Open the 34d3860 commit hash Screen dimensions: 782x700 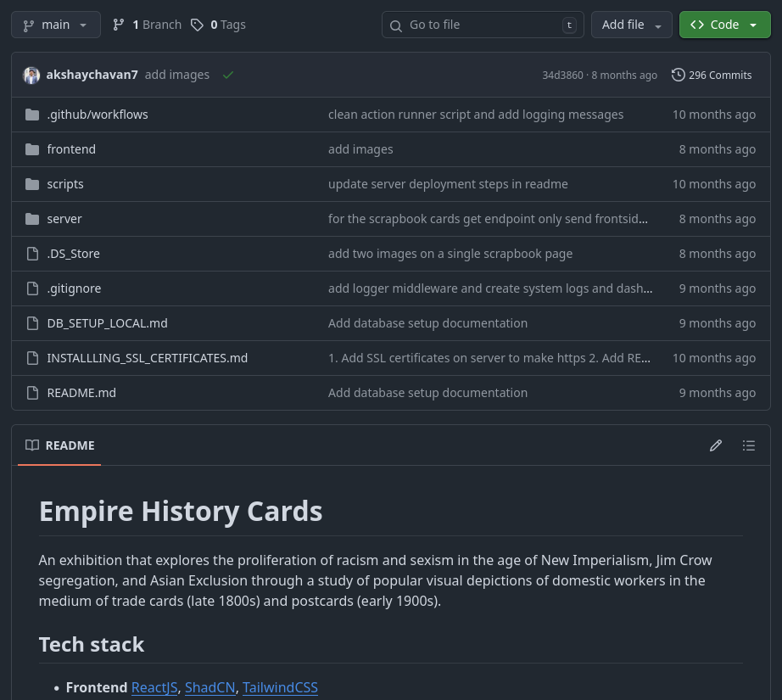(562, 76)
